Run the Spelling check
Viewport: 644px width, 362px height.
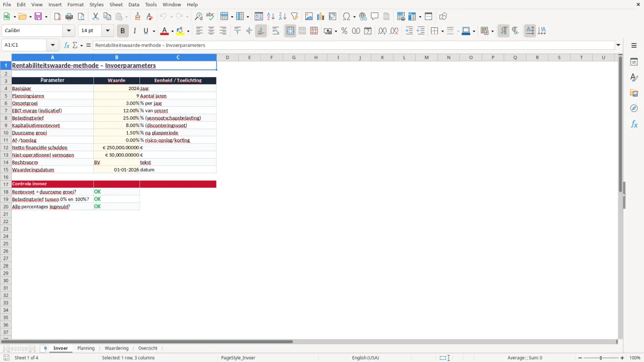(210, 17)
